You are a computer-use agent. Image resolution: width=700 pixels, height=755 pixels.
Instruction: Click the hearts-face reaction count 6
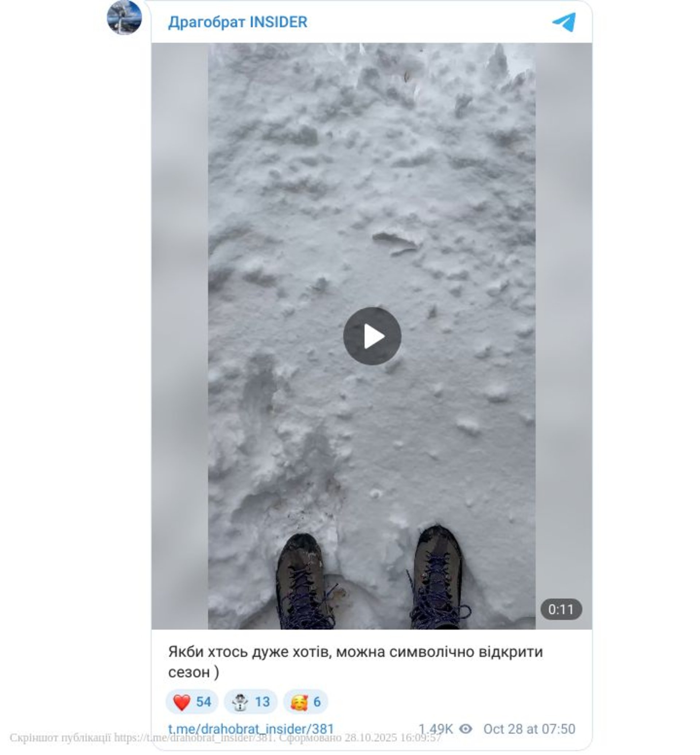(317, 702)
